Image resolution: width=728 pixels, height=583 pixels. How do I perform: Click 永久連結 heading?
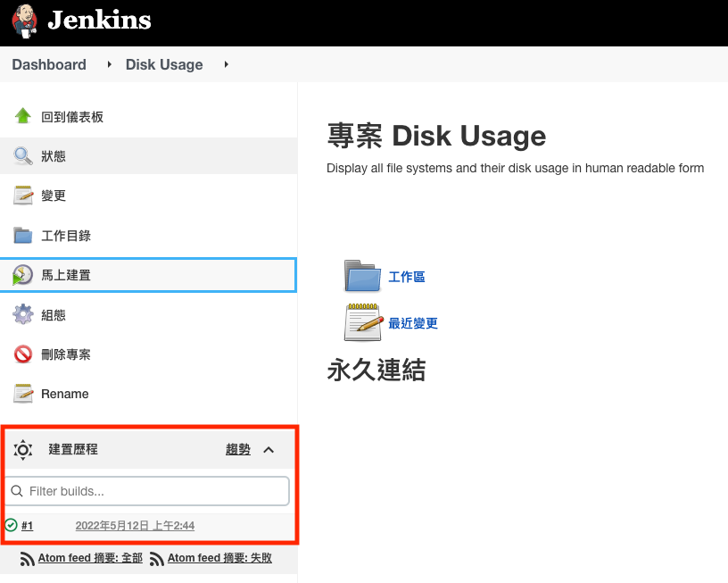376,370
